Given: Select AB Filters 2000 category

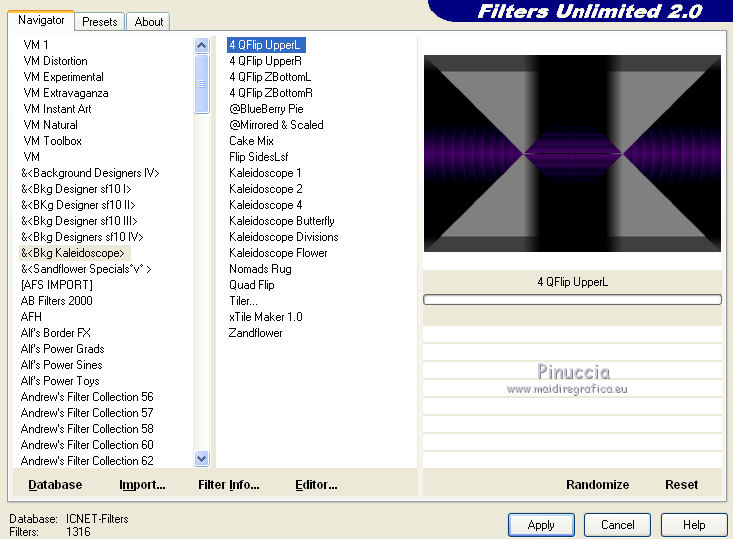Looking at the screenshot, I should click(57, 301).
